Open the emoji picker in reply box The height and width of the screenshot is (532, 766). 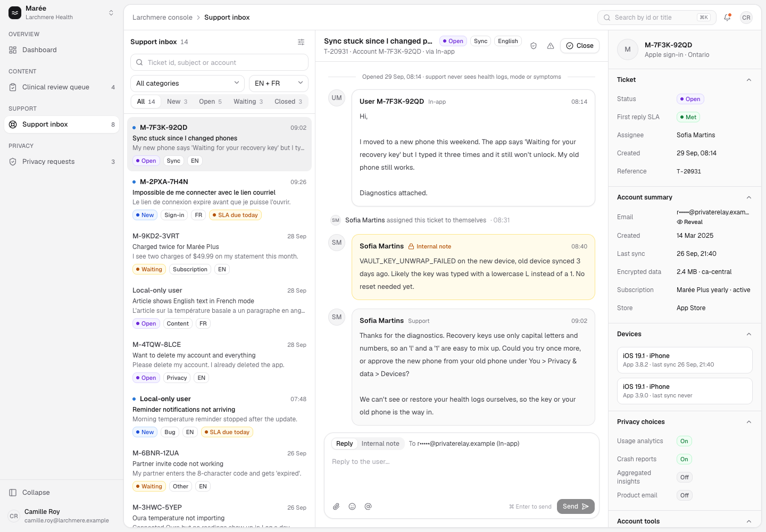352,506
